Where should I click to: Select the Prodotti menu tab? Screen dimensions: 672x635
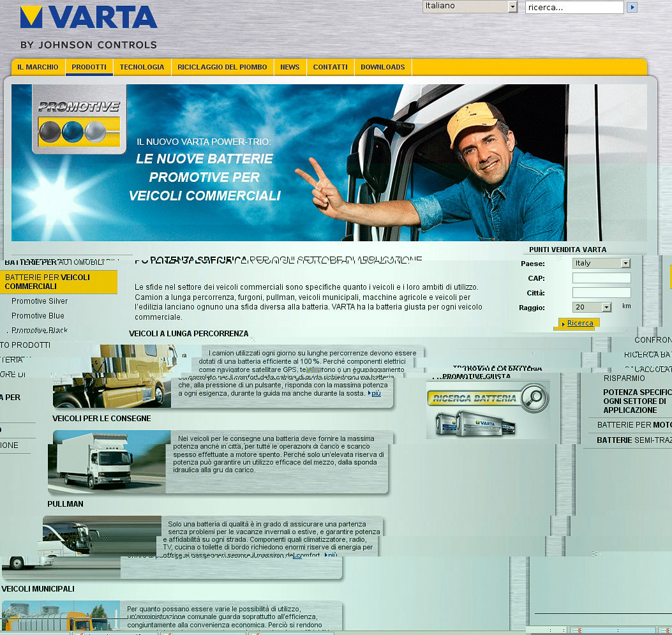(89, 67)
